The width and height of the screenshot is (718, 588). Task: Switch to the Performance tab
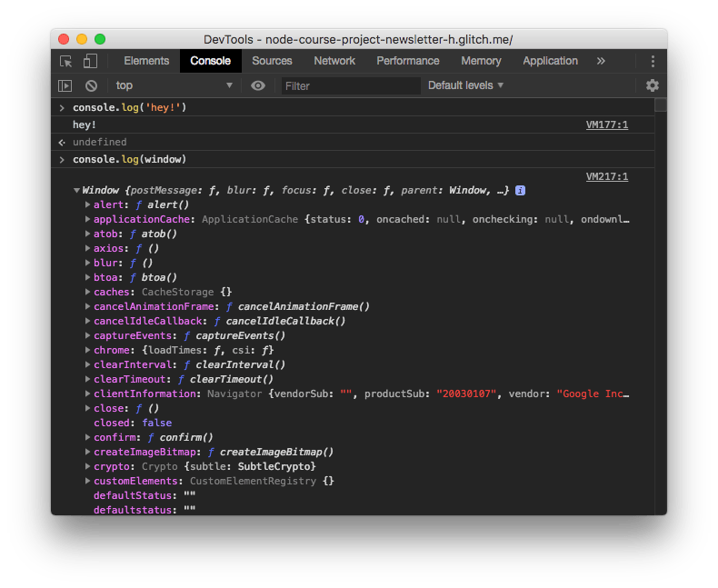point(408,61)
